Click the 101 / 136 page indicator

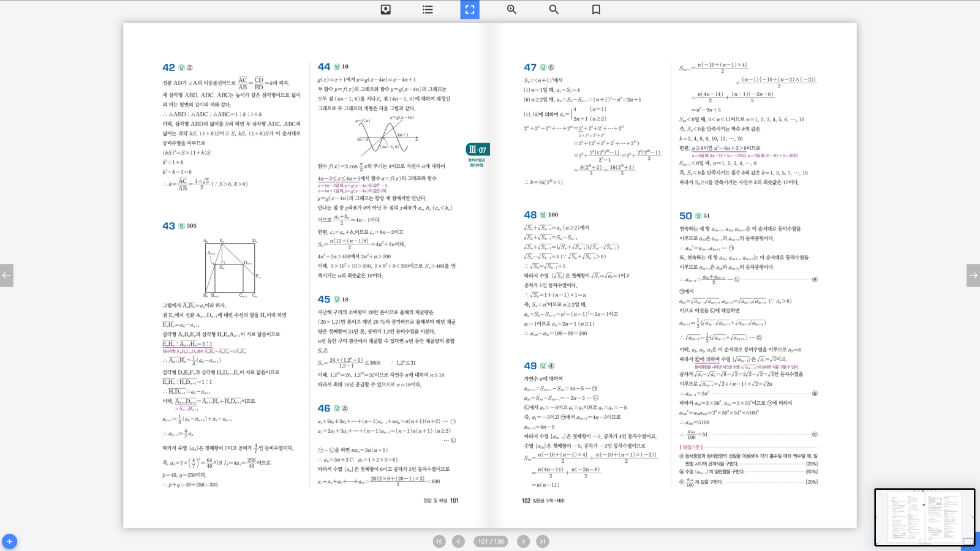[491, 541]
